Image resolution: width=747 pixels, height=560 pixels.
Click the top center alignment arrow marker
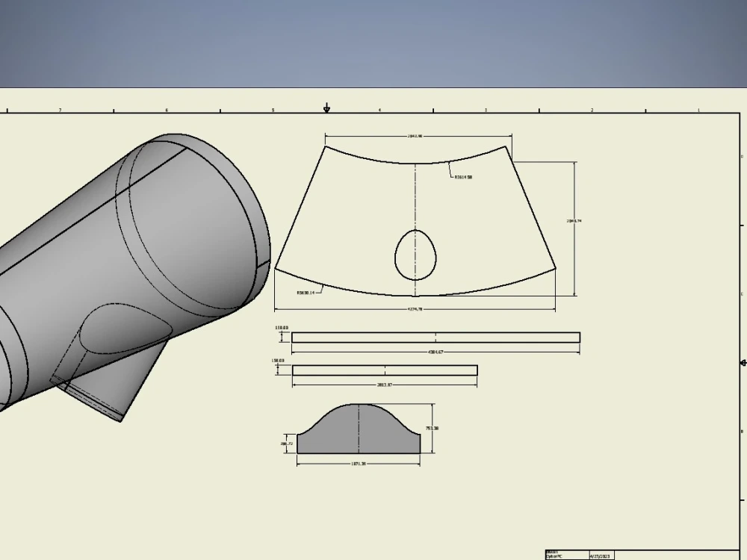point(327,107)
